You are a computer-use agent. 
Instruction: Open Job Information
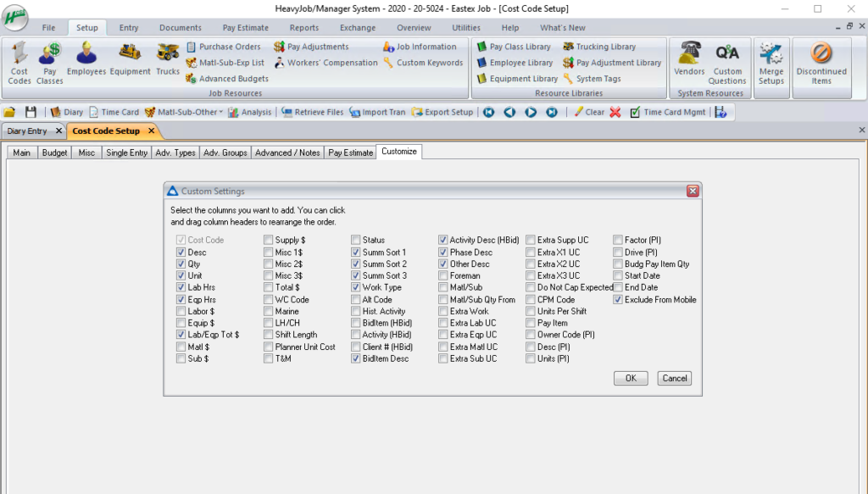420,47
